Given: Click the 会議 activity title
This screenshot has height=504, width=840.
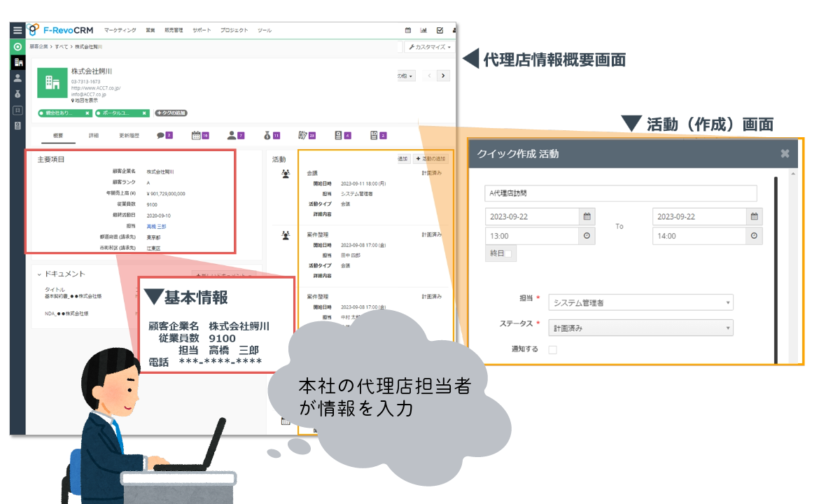Looking at the screenshot, I should (x=312, y=172).
